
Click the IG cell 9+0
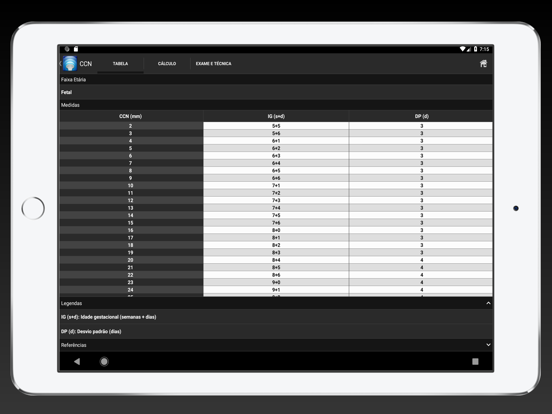276,282
